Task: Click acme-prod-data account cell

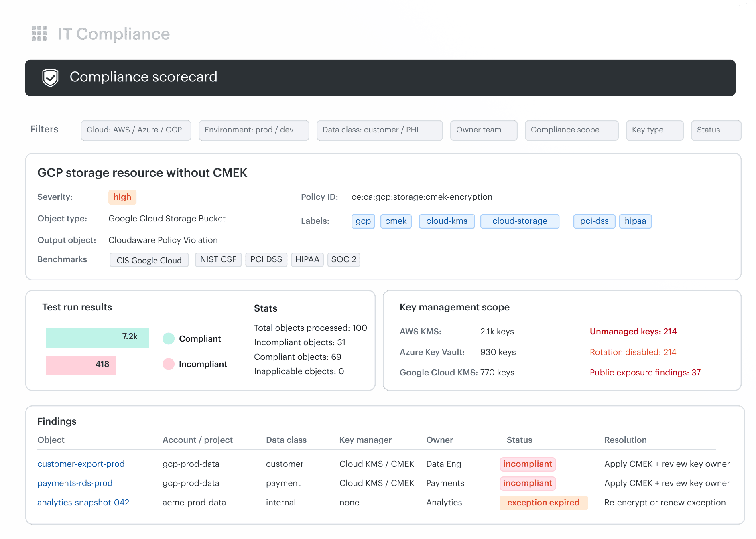Action: pos(194,503)
